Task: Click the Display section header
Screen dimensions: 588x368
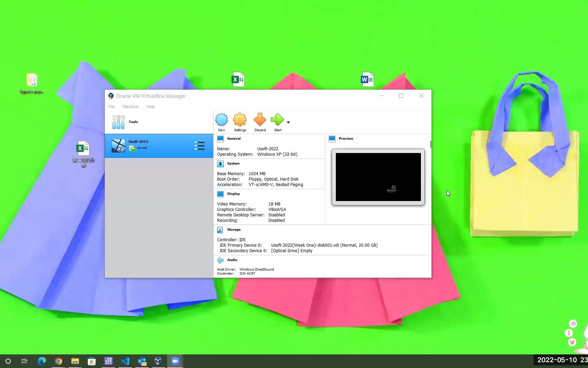Action: point(233,194)
